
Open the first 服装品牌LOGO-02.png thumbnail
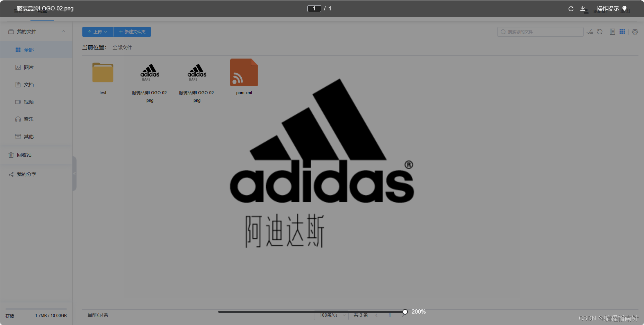[150, 73]
